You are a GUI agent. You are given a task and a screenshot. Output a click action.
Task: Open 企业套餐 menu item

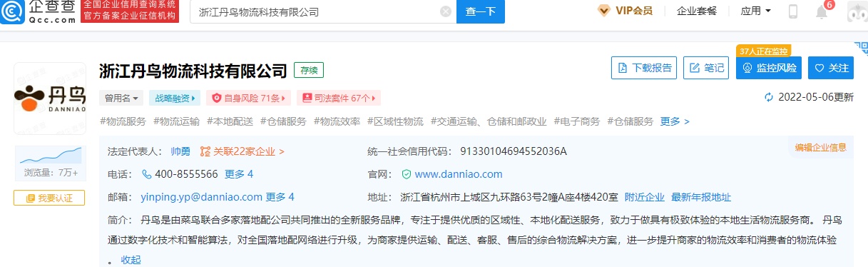pyautogui.click(x=697, y=11)
